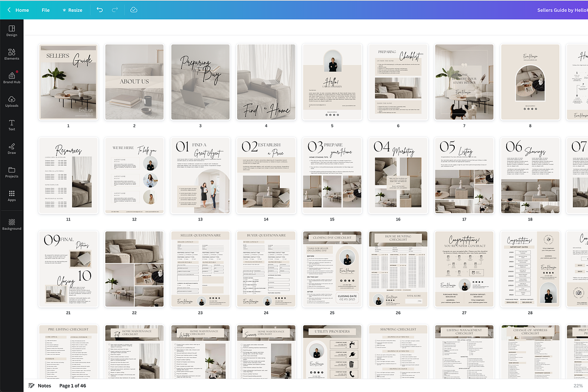Screen dimensions: 588x392
Task: Select page 25 Closing Day Checklist thumbnail
Action: coord(332,269)
